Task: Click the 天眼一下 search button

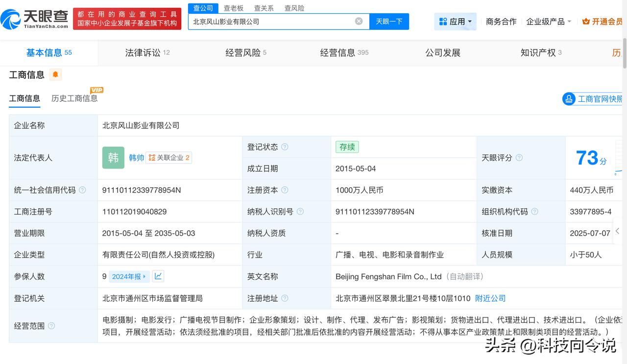Action: click(x=389, y=22)
